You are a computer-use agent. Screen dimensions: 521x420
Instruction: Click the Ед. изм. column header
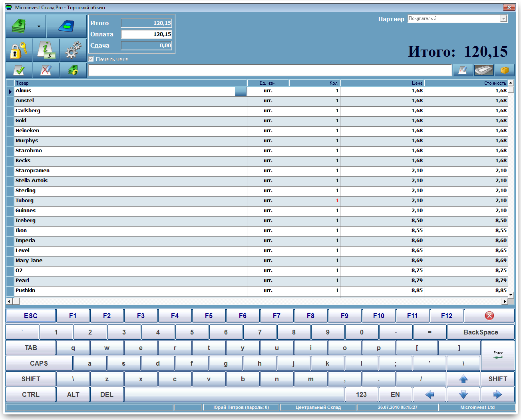click(268, 83)
